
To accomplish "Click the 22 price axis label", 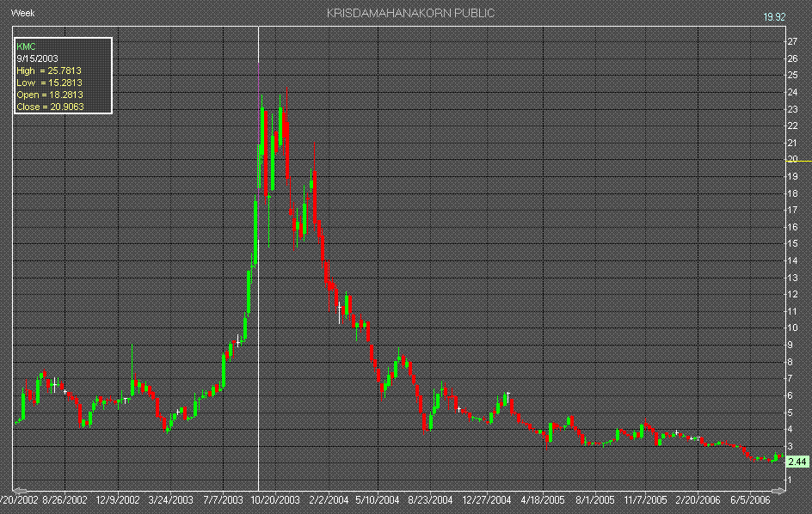I will tap(792, 125).
